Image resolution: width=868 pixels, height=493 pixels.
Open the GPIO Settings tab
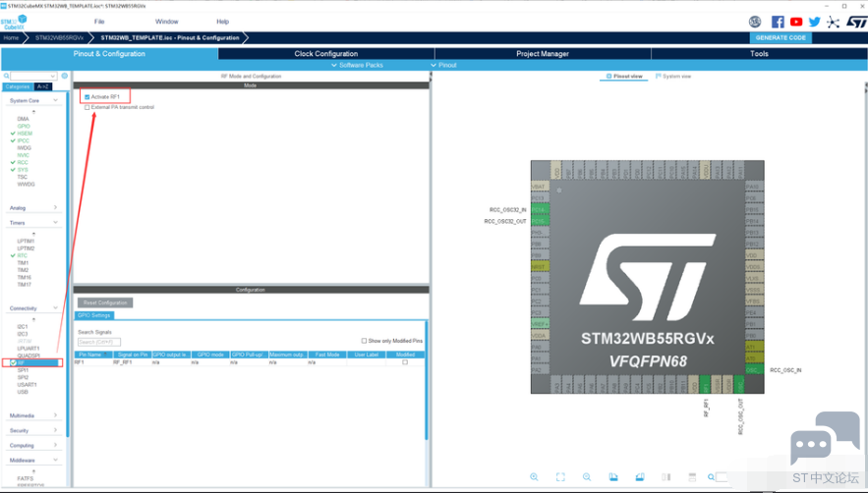click(x=94, y=315)
